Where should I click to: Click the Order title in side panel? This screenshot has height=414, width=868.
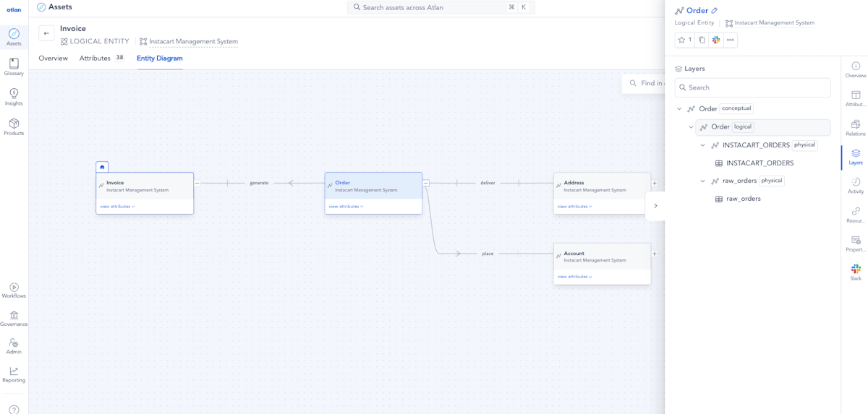point(697,11)
